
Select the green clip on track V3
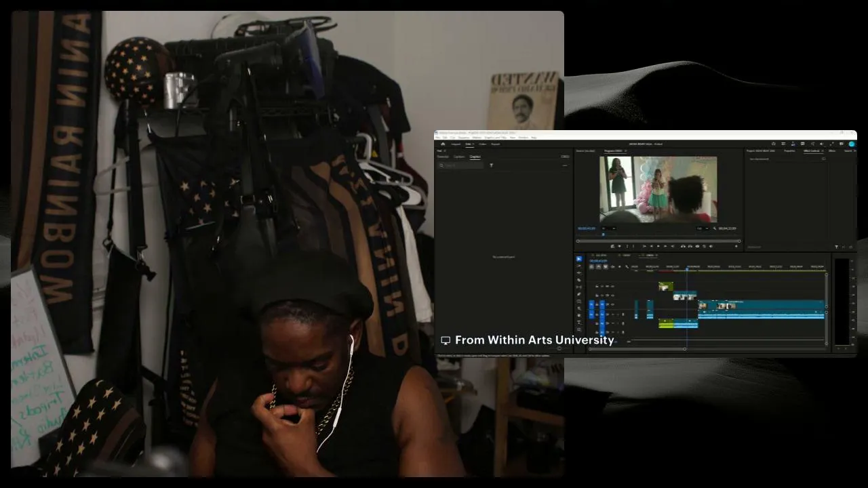(666, 286)
